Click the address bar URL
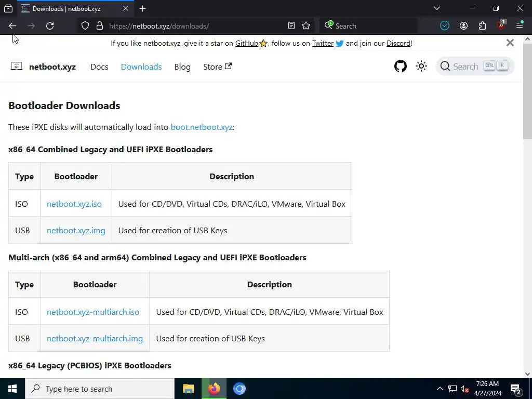 tap(159, 26)
